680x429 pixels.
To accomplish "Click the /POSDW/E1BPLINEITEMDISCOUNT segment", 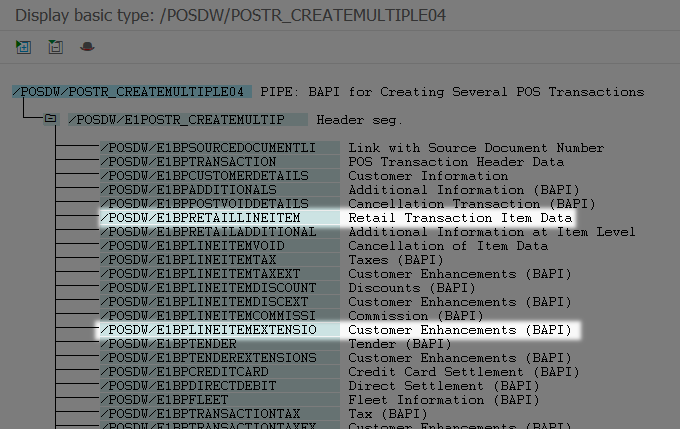I will pos(208,287).
